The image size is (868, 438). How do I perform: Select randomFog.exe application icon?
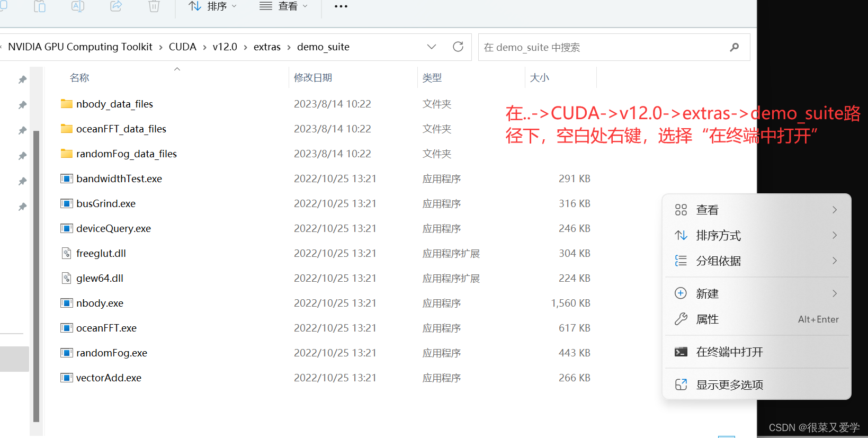(x=67, y=353)
